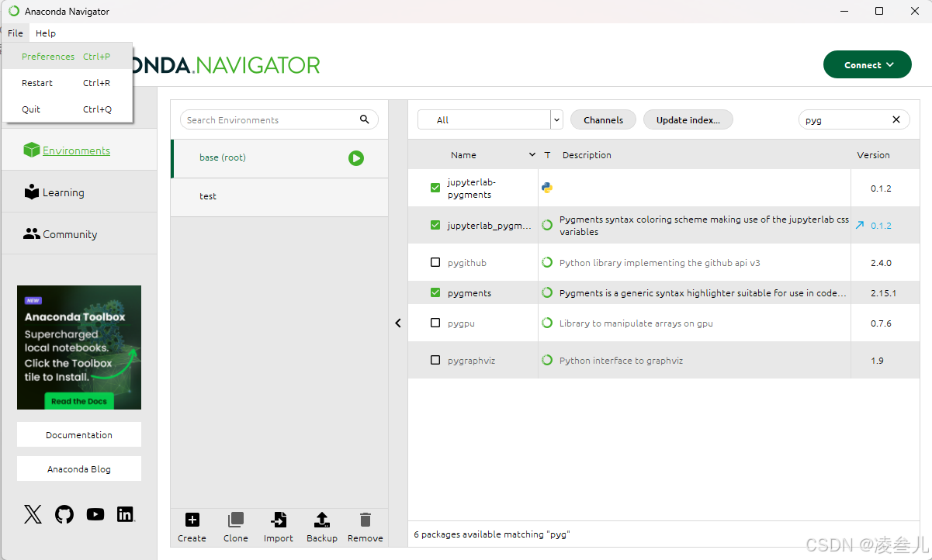932x560 pixels.
Task: Open the Documentation link button
Action: pos(79,434)
